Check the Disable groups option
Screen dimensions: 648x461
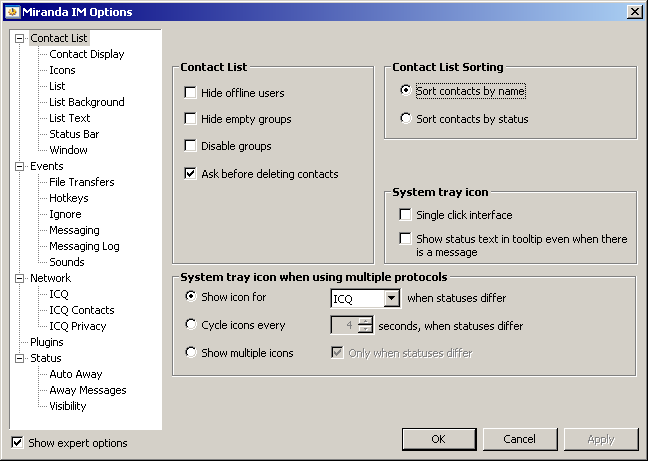click(x=190, y=146)
